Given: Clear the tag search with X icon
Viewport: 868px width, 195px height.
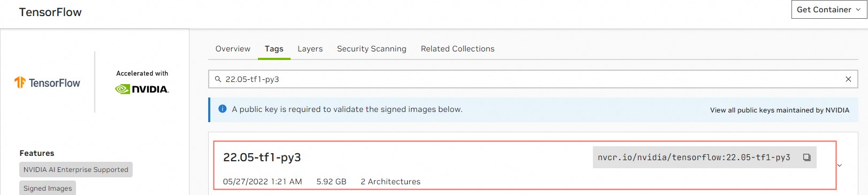Looking at the screenshot, I should [848, 79].
